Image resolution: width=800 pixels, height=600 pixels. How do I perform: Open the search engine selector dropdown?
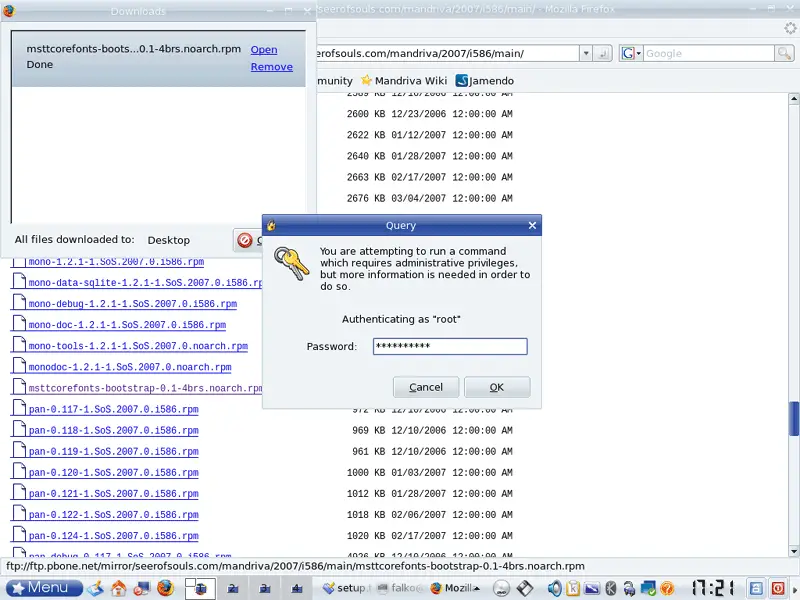click(x=631, y=53)
